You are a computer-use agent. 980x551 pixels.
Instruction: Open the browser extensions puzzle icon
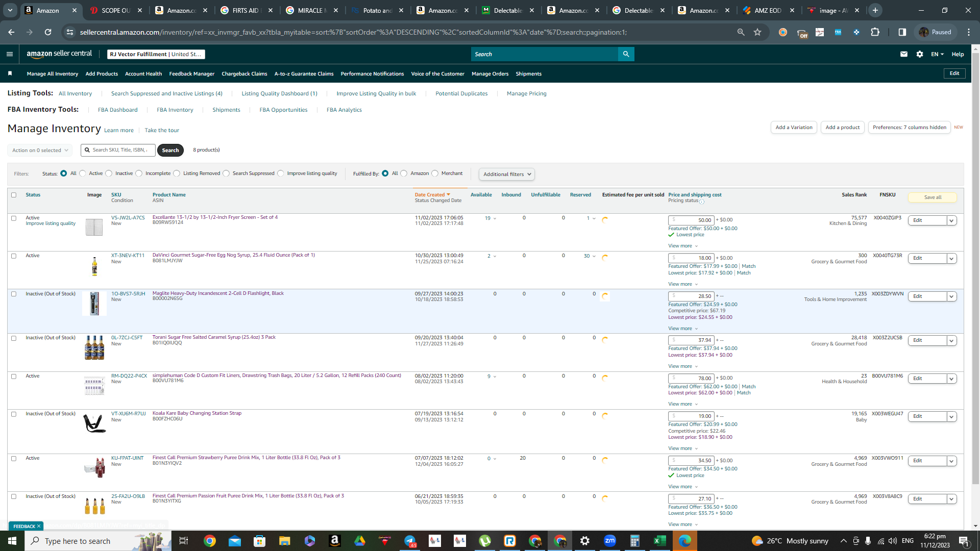coord(875,32)
